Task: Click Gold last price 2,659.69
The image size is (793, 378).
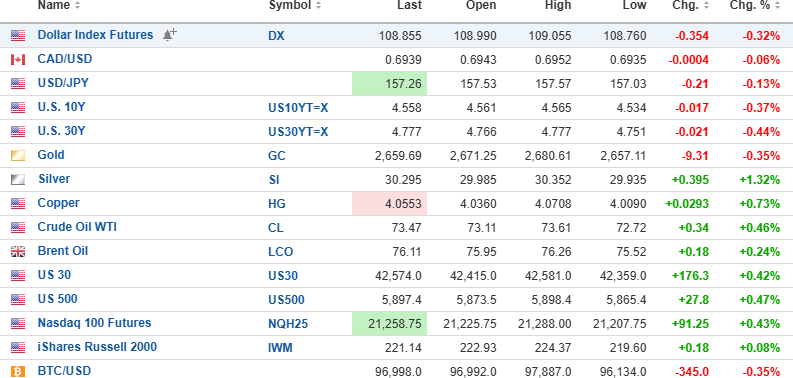Action: pyautogui.click(x=398, y=156)
